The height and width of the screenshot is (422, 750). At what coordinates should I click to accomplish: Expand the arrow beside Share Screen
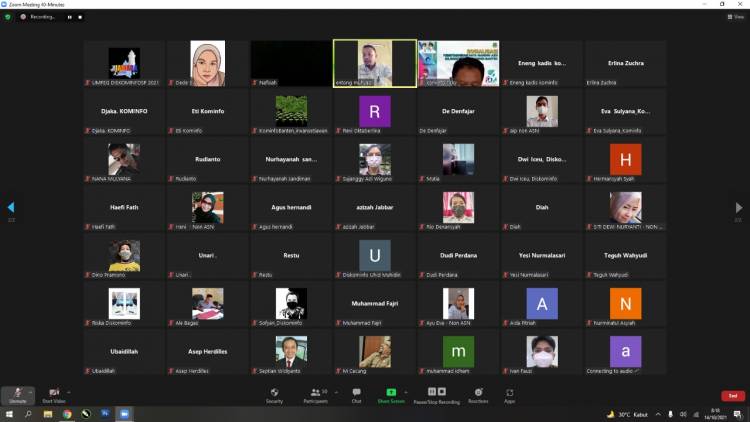pyautogui.click(x=407, y=390)
